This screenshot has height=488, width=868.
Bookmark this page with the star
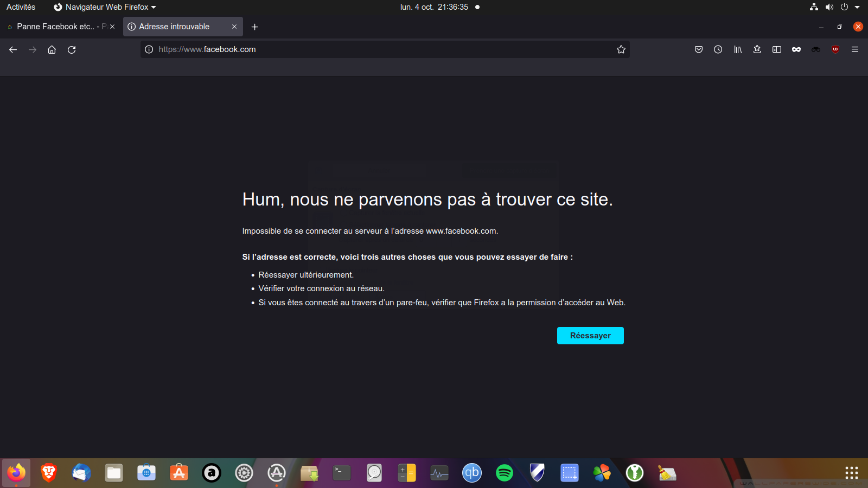tap(621, 49)
